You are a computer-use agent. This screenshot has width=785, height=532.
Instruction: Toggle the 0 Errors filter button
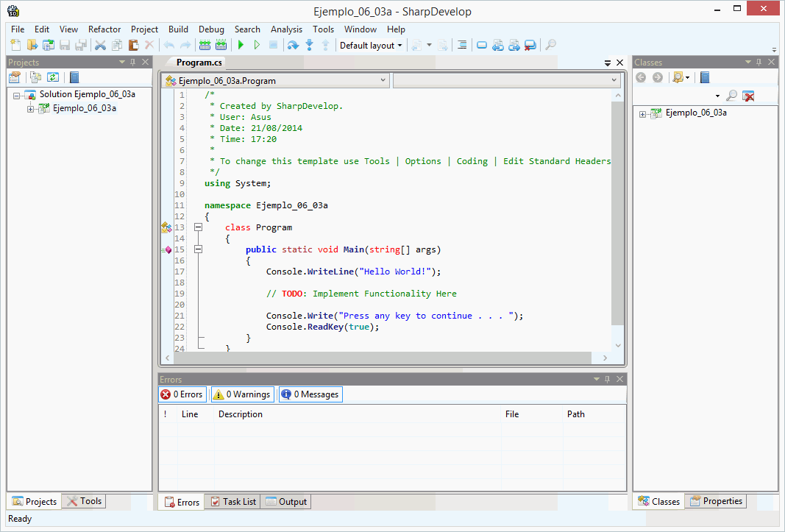click(x=183, y=394)
